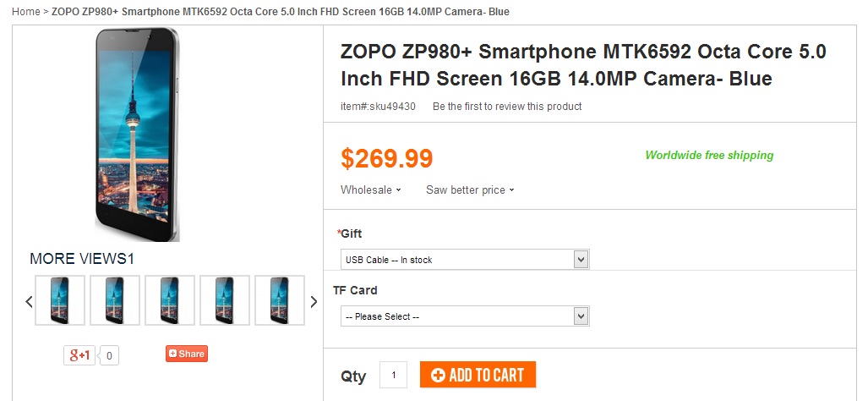Expand the Saw better price option
This screenshot has height=401, width=868.
pos(470,190)
